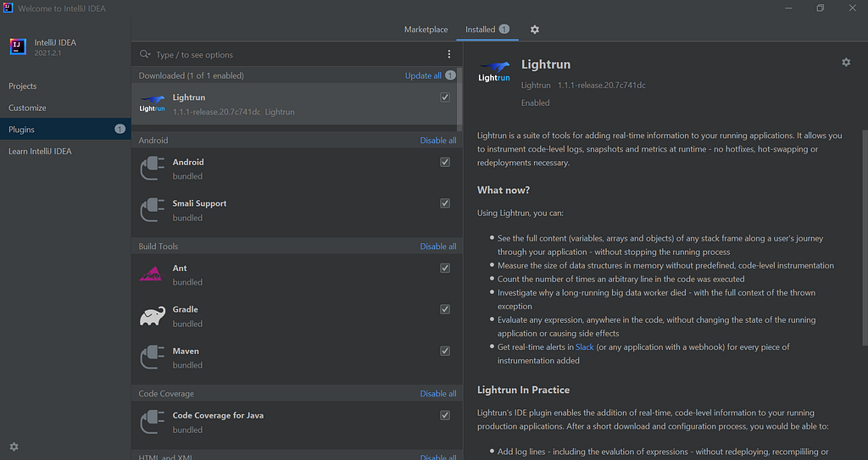The image size is (868, 460).
Task: Uncheck Code Coverage for Java checkbox
Action: [x=445, y=415]
